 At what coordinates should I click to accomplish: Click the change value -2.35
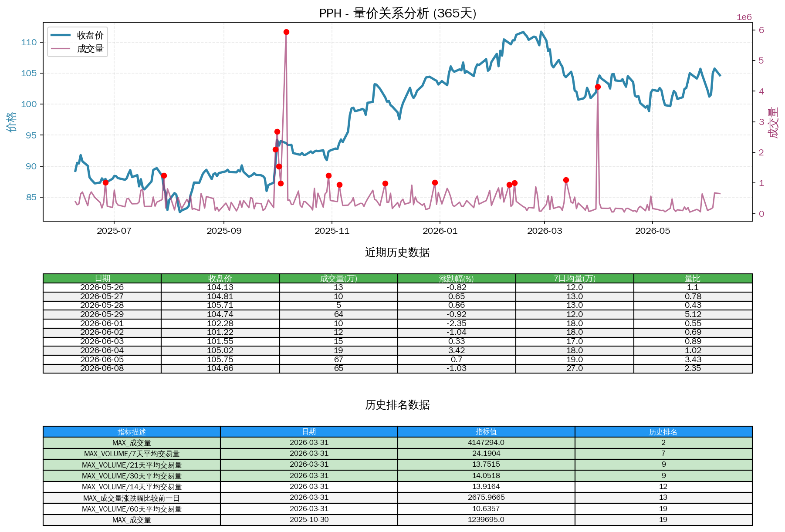point(457,323)
